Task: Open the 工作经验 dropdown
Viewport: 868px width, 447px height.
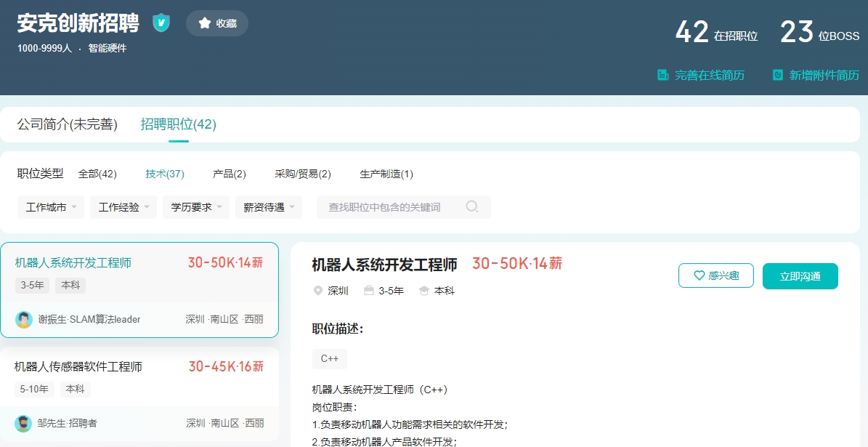Action: [x=123, y=207]
